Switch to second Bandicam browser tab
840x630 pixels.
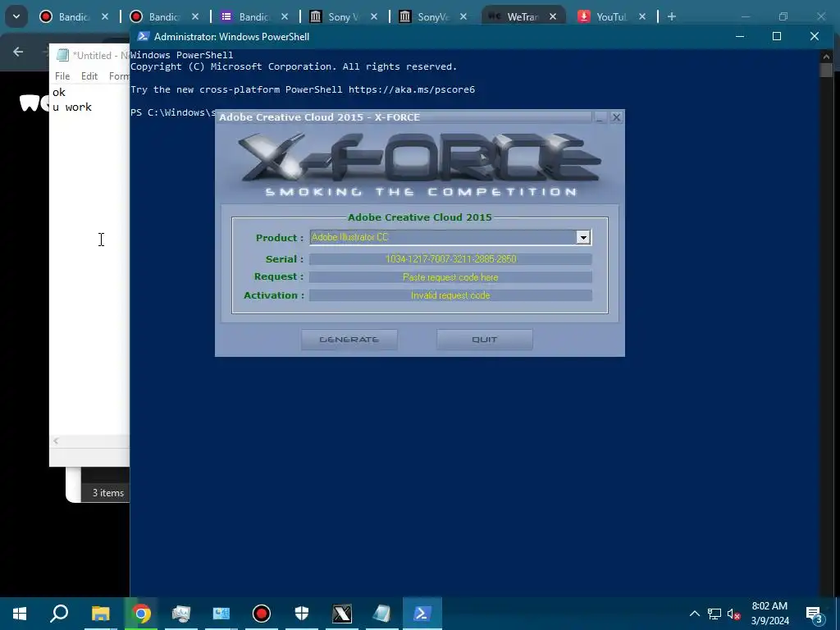[162, 16]
